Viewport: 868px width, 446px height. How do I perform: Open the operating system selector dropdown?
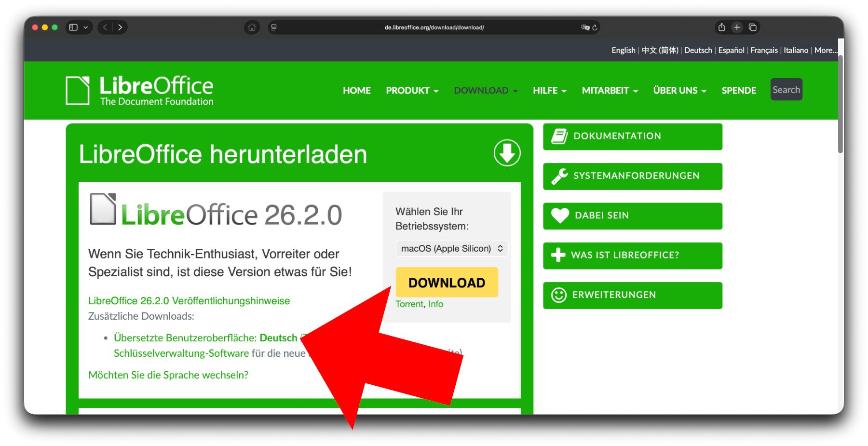(452, 248)
